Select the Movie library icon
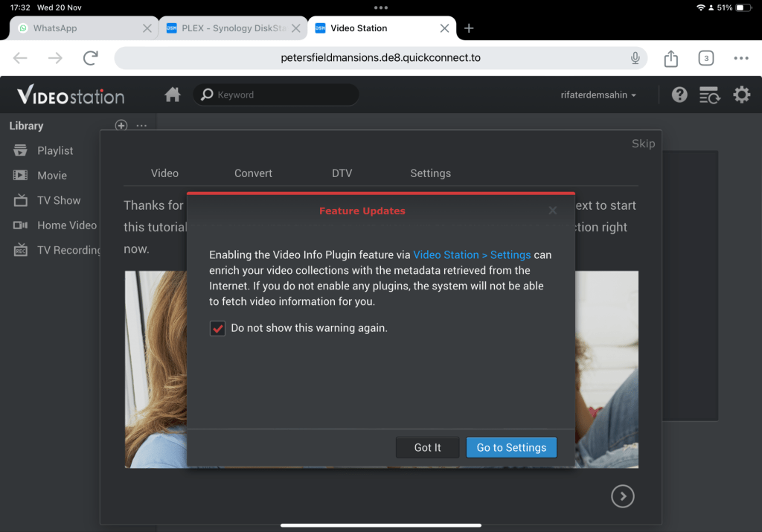762x532 pixels. tap(20, 176)
